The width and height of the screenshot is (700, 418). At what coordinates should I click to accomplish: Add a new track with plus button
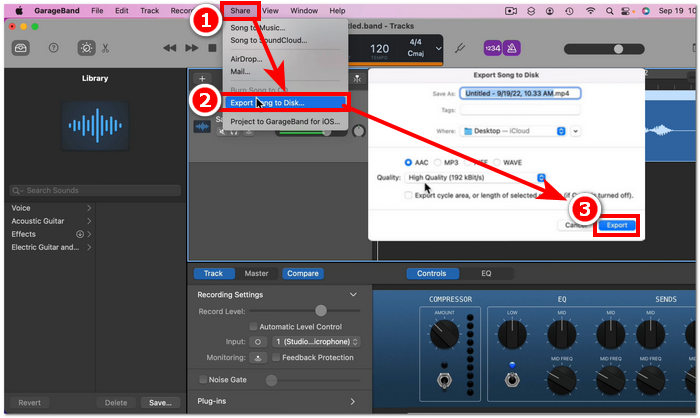pos(202,79)
